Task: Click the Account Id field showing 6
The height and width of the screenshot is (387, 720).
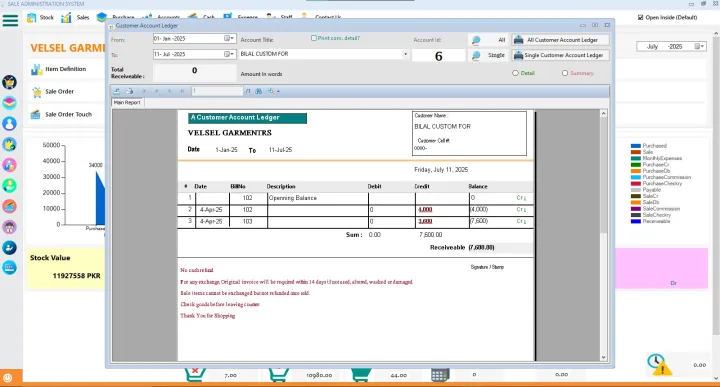Action: point(439,56)
